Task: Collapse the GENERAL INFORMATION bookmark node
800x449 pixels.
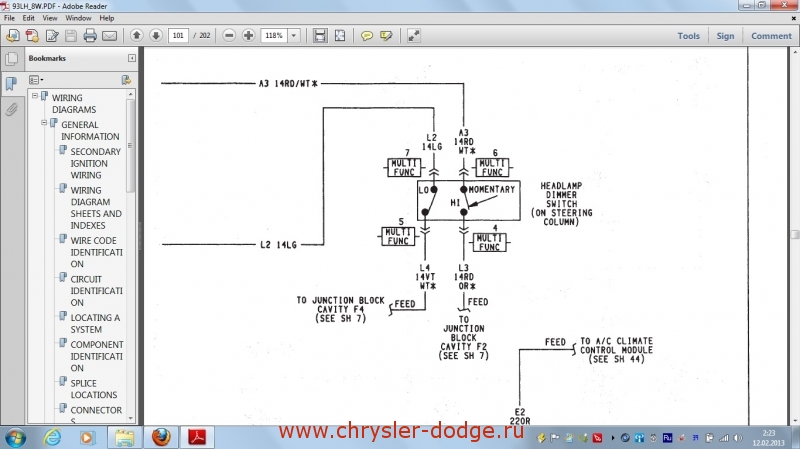Action: [x=44, y=122]
